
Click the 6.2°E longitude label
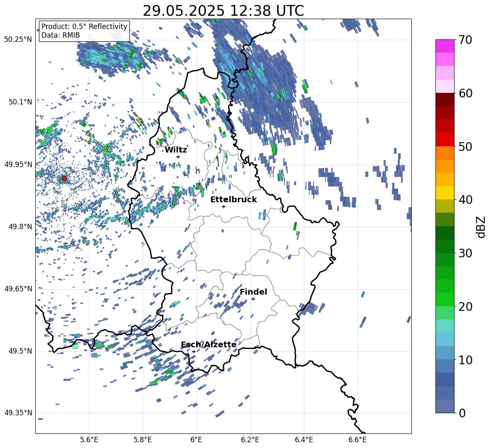coord(250,440)
